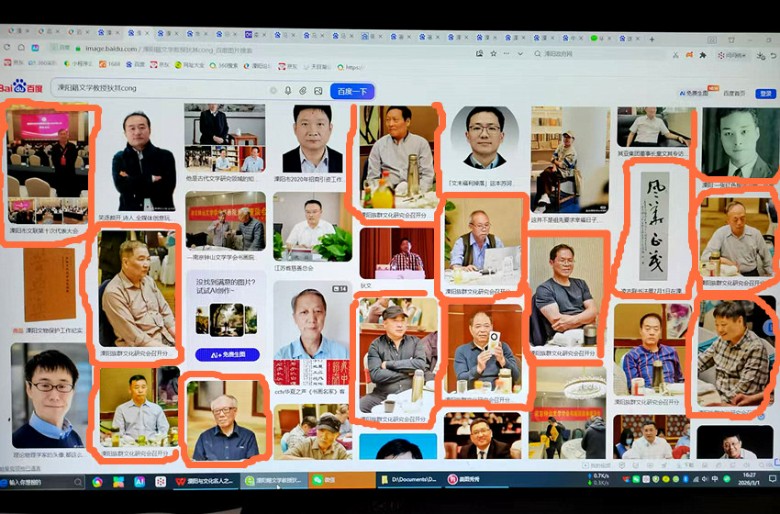Click the 免费生图 link in top right header

pos(697,93)
